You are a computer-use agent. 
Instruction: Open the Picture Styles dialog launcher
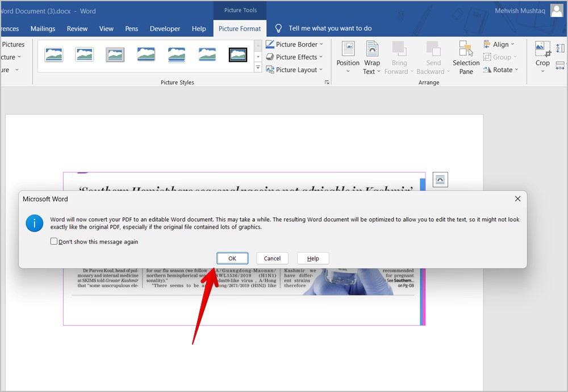[327, 82]
